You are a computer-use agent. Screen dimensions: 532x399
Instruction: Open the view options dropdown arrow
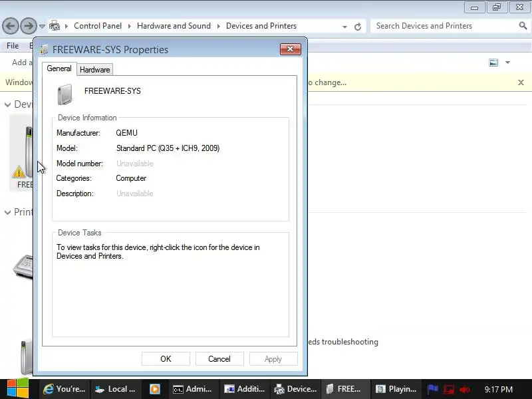(507, 63)
